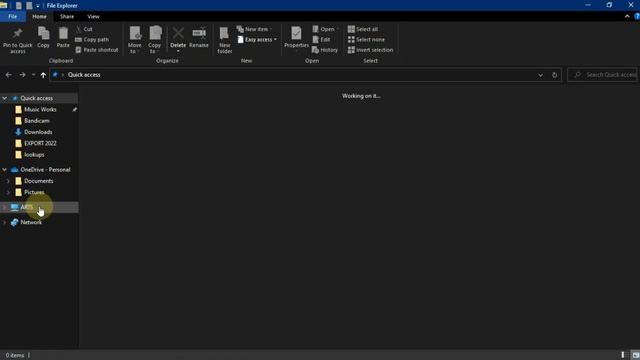This screenshot has height=360, width=640.
Task: Open the Copy to command
Action: [155, 40]
